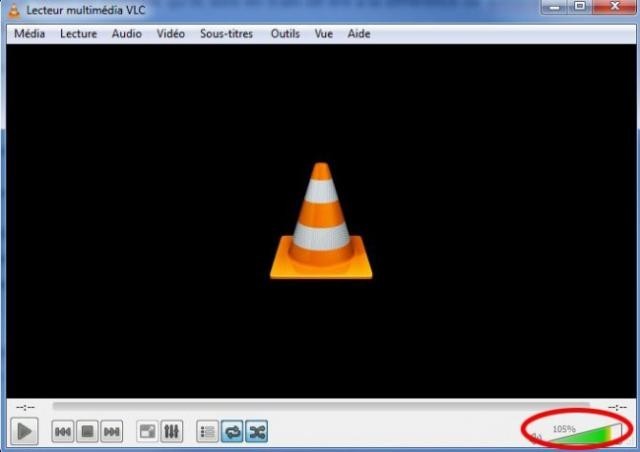The width and height of the screenshot is (640, 452).
Task: Skip to the next media track
Action: coord(112,431)
